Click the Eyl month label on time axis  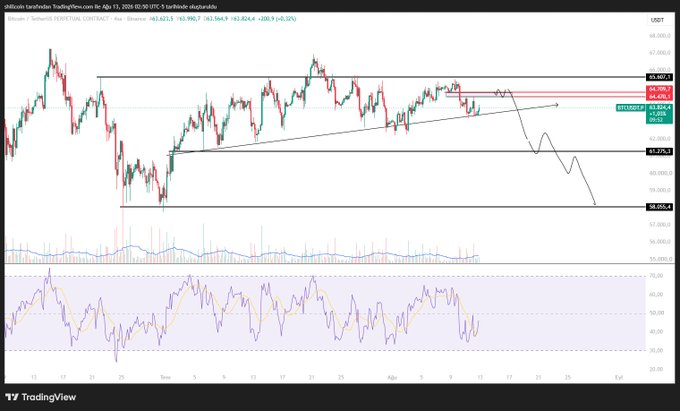[x=619, y=378]
